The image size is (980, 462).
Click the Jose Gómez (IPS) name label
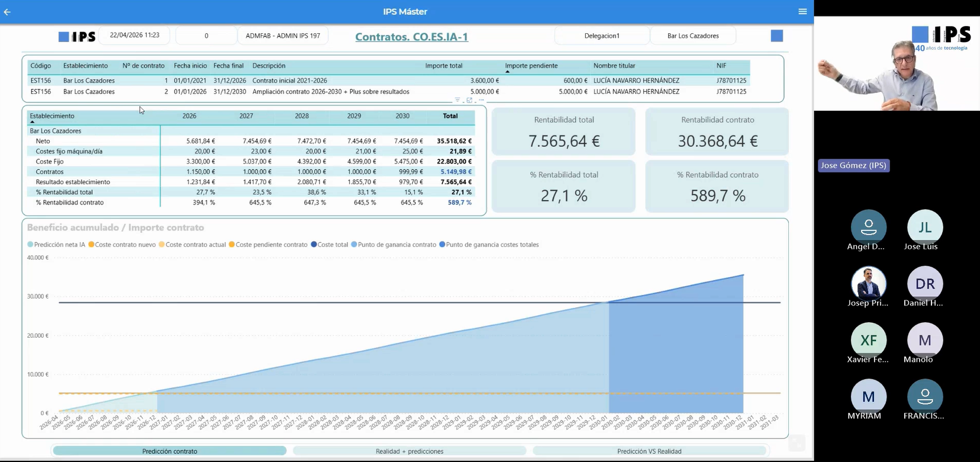(x=853, y=165)
